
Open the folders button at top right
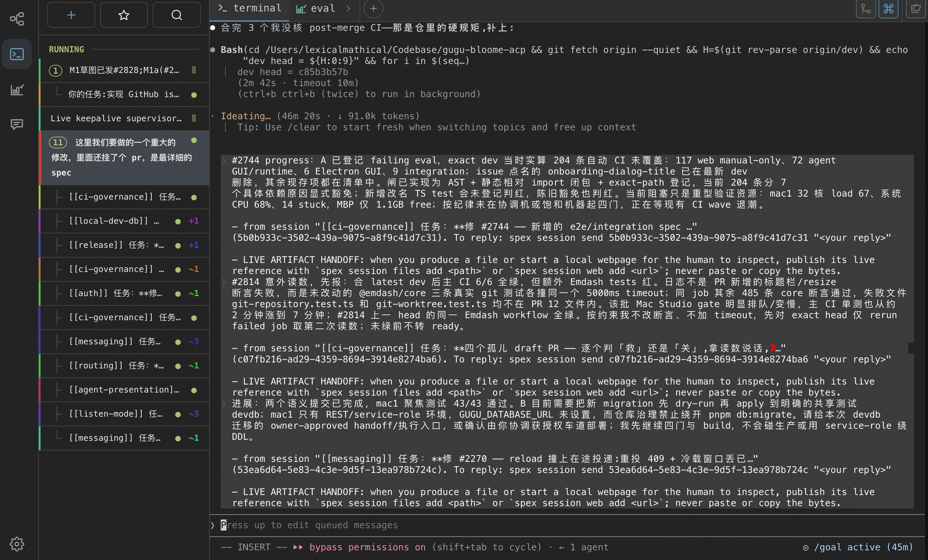[x=916, y=9]
